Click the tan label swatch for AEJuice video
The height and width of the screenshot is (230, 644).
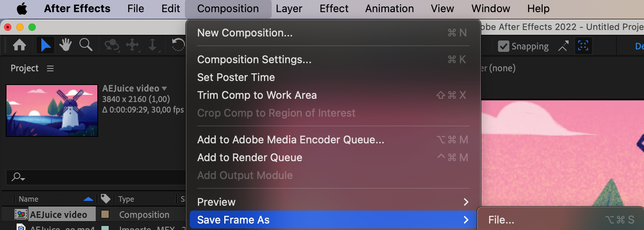coord(105,214)
